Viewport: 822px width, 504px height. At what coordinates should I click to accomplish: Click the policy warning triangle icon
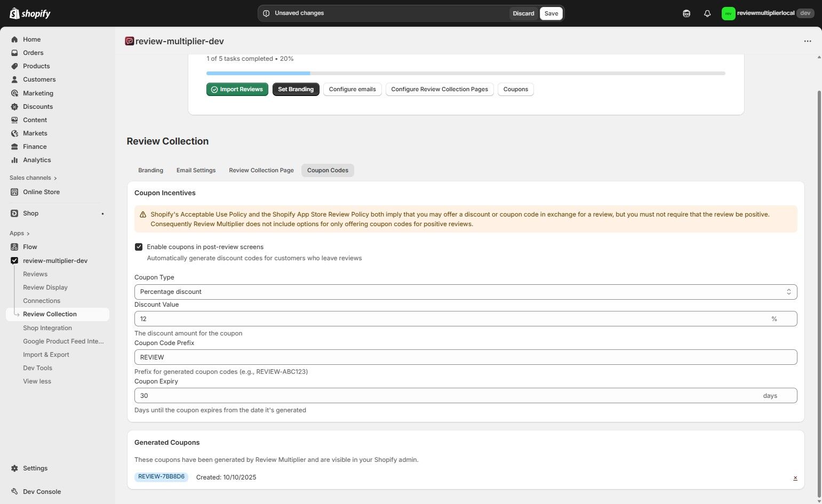pos(143,214)
